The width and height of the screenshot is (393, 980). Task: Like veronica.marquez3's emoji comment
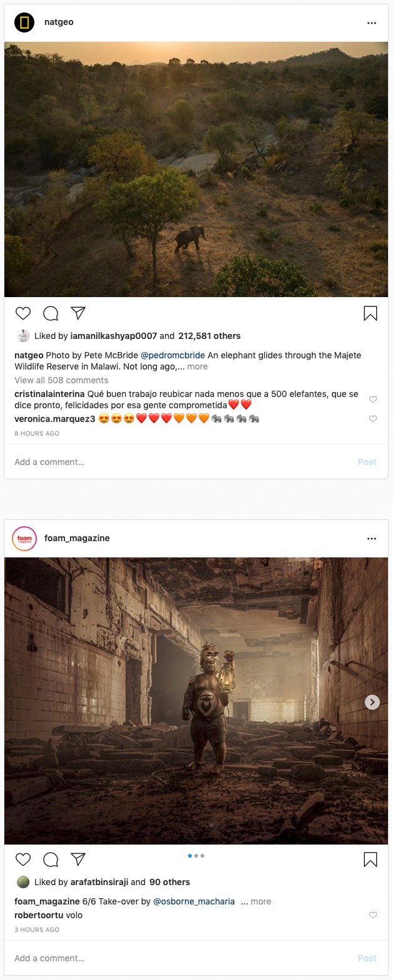click(373, 419)
